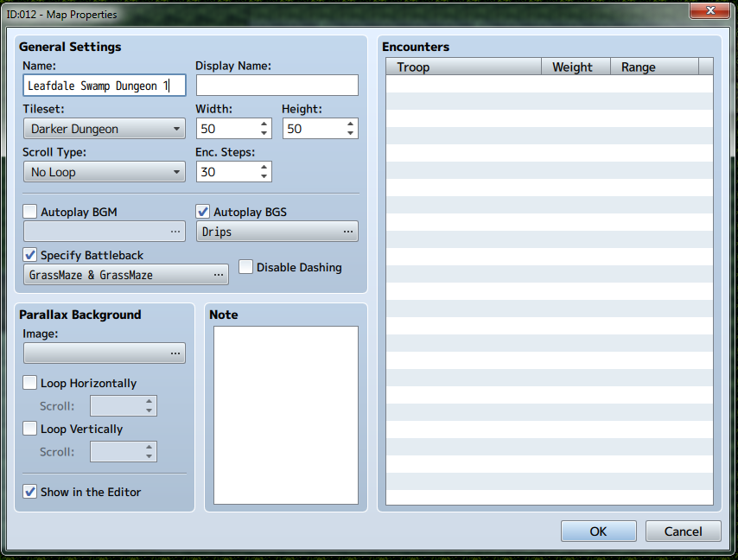Expand the Tileset Darker Dungeon dropdown

click(105, 129)
